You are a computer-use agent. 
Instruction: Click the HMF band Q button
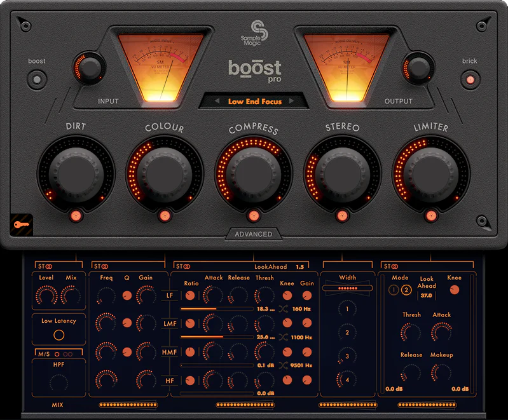(127, 352)
